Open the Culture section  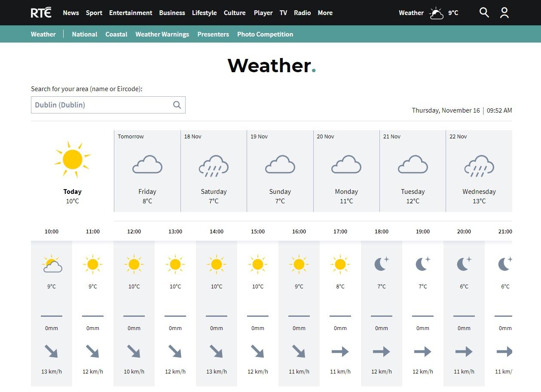[x=235, y=13]
